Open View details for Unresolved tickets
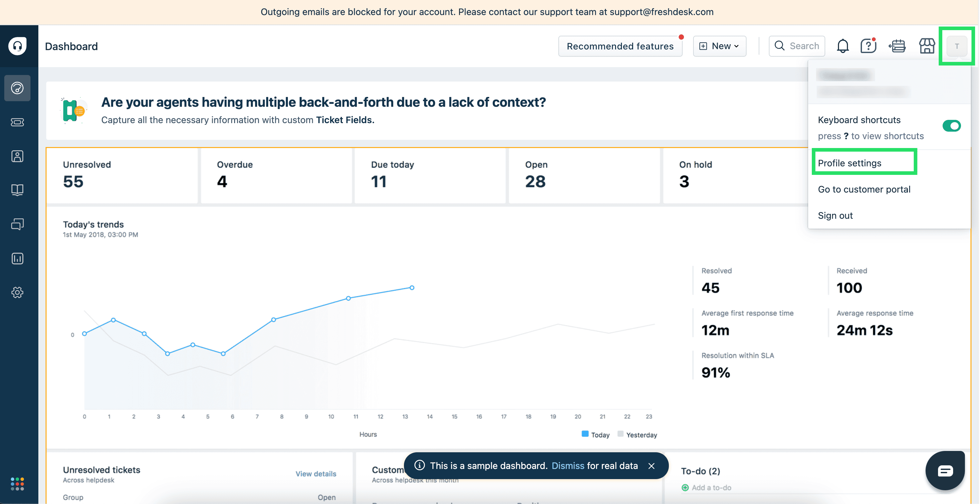The image size is (980, 504). pos(316,474)
